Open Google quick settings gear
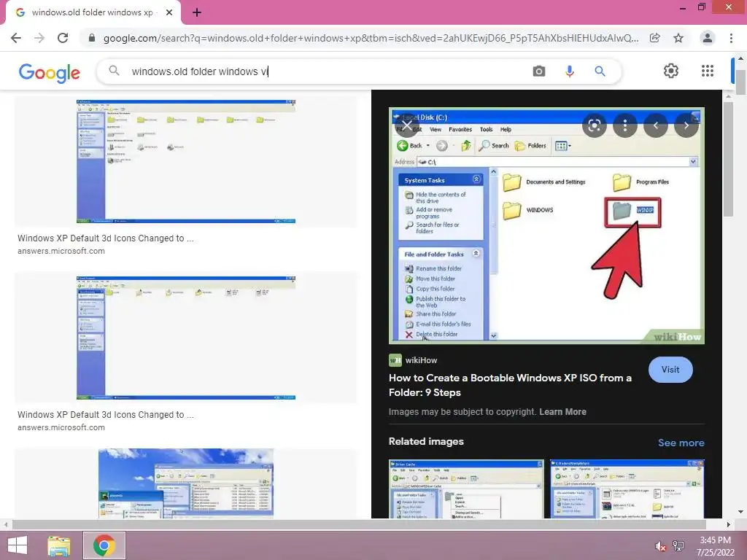 tap(671, 71)
